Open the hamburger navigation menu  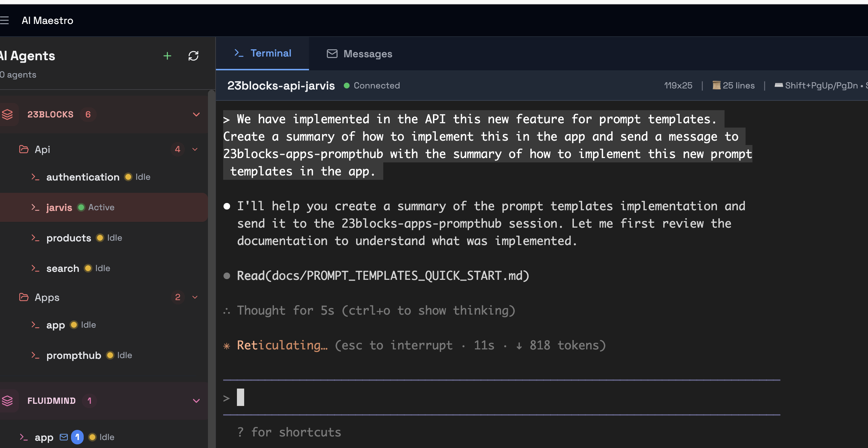point(5,21)
